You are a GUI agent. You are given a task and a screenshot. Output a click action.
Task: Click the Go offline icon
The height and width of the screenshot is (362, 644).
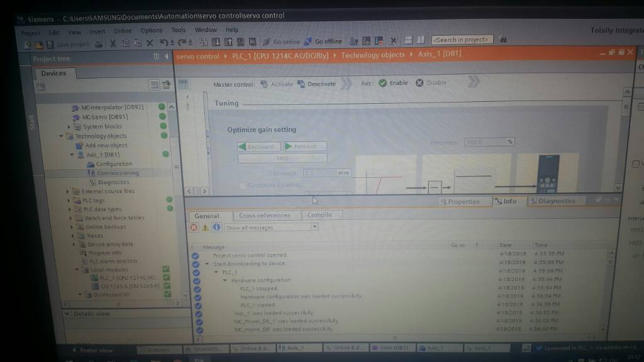[x=308, y=41]
